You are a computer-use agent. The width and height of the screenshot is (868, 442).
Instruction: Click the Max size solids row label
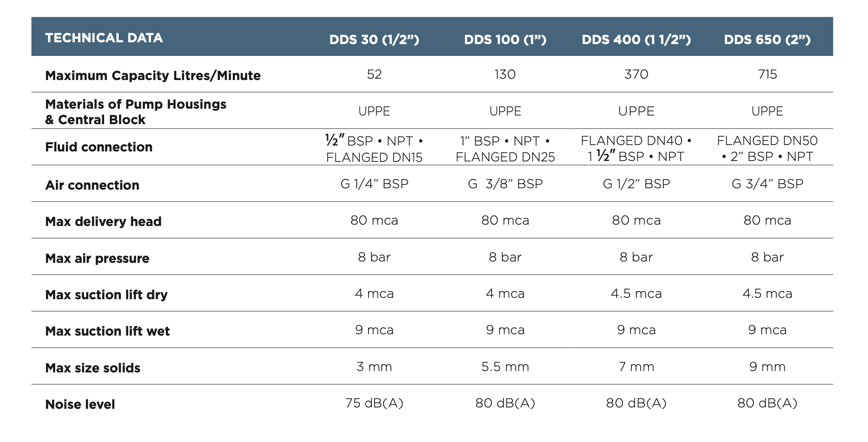coord(93,368)
